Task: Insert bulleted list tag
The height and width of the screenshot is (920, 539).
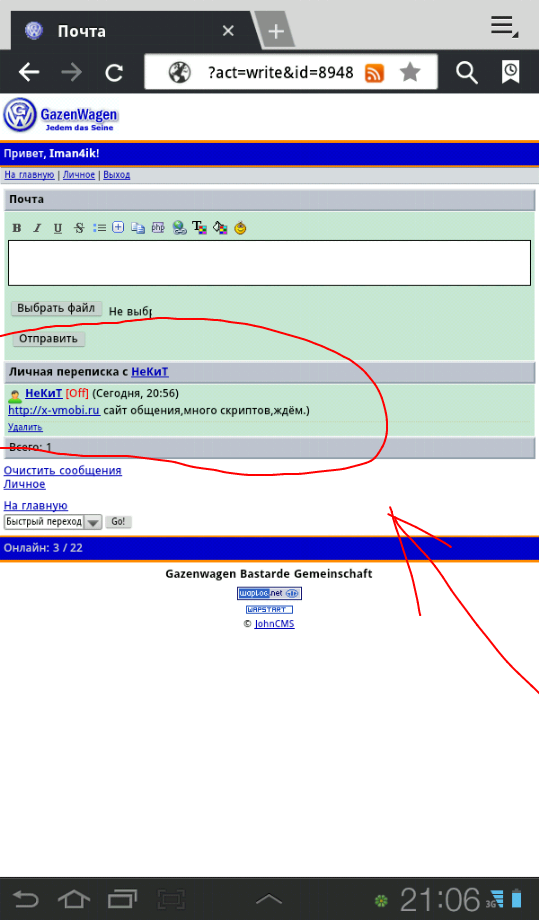Action: [x=99, y=228]
